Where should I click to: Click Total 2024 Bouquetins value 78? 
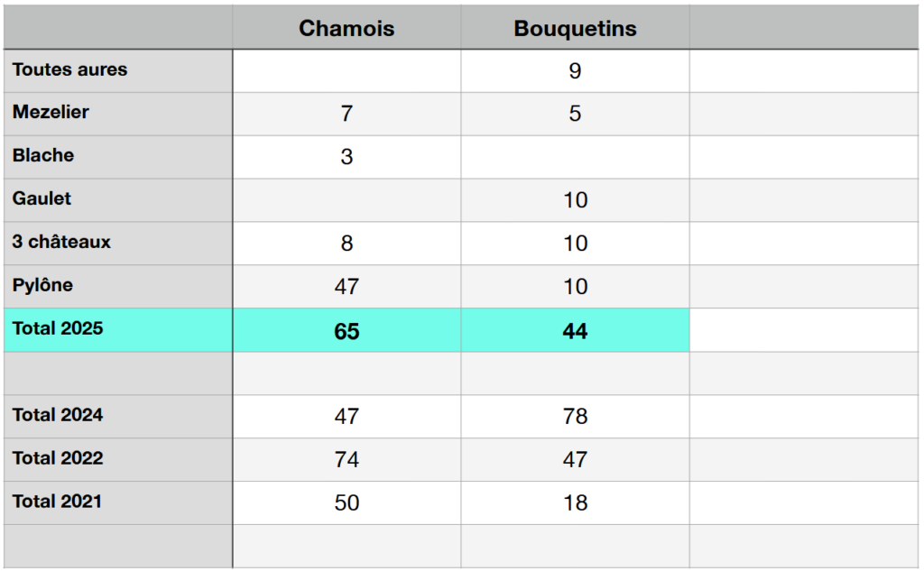(575, 416)
